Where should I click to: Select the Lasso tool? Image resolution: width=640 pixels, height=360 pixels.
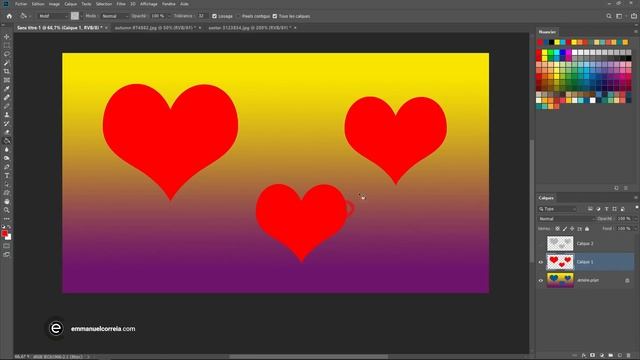coord(7,54)
